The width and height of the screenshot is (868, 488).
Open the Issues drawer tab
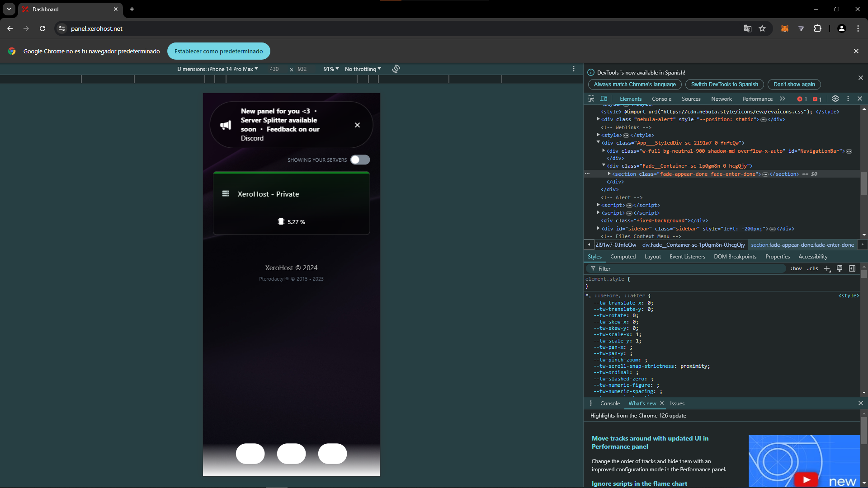point(677,404)
